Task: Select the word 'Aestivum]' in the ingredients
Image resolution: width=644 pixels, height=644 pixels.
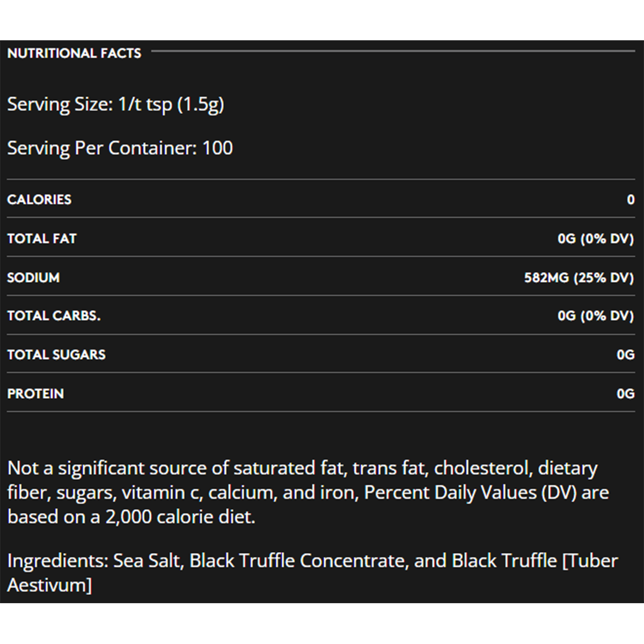Action: coord(49,585)
